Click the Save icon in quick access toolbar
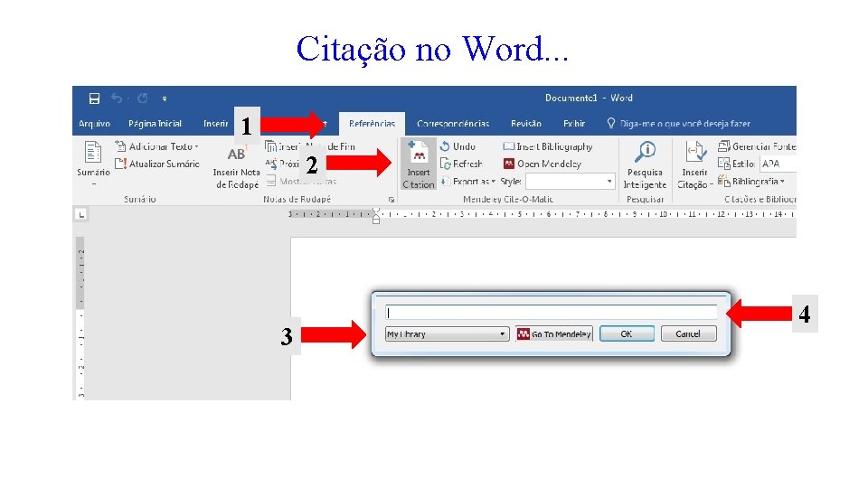This screenshot has width=868, height=488. (x=94, y=99)
